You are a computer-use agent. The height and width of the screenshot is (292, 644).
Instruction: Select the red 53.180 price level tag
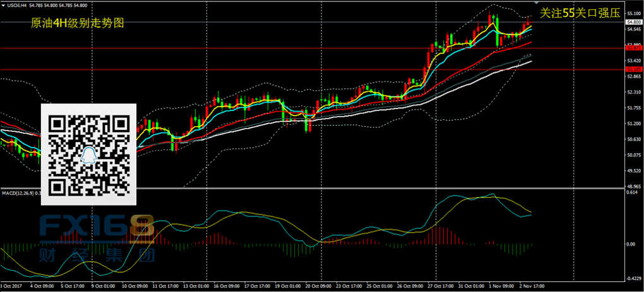coord(634,69)
